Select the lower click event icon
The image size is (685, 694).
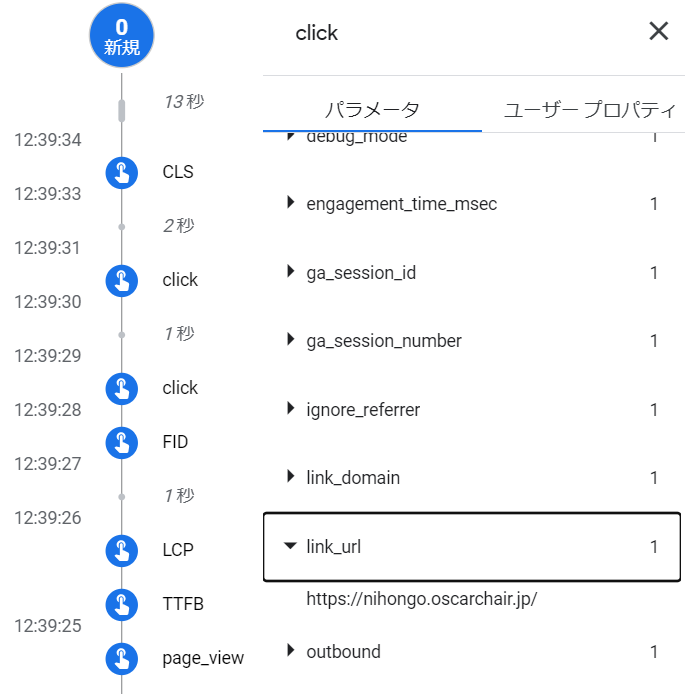pyautogui.click(x=121, y=388)
